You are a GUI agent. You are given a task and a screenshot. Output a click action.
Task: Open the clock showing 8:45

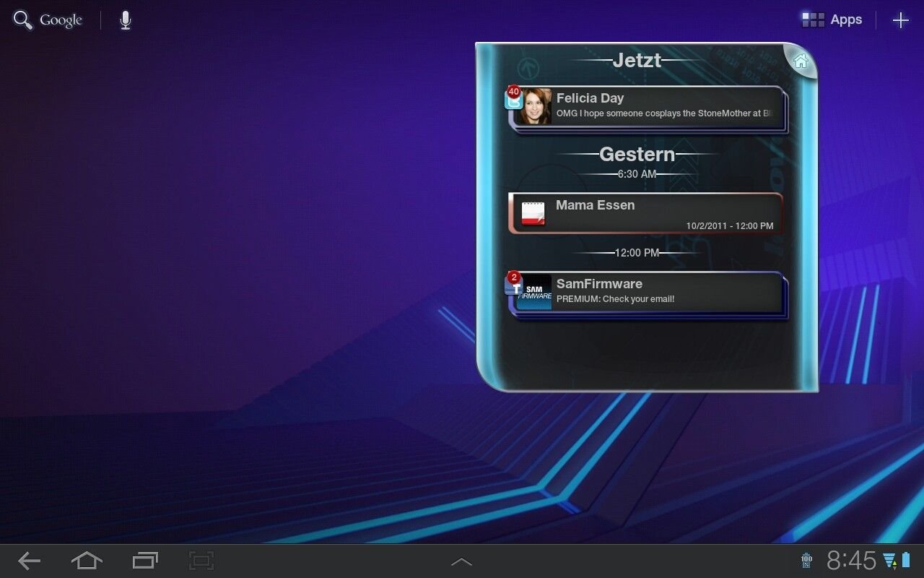(852, 561)
